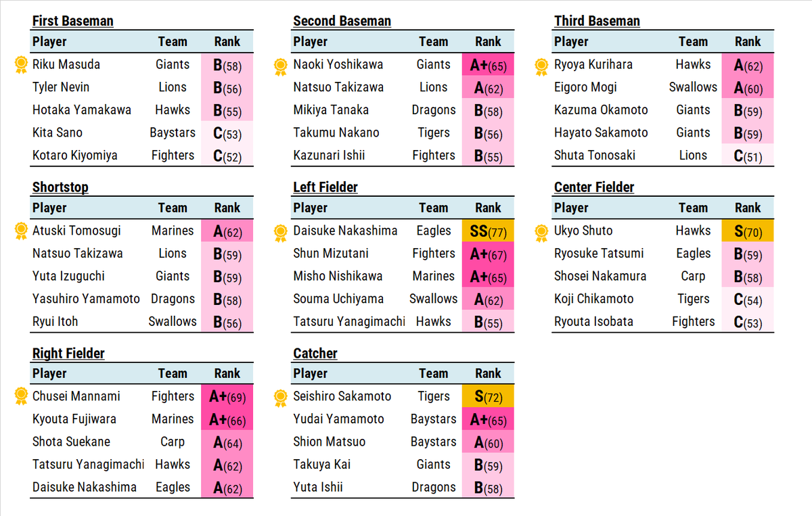The height and width of the screenshot is (516, 812).
Task: Click the Rank column header in Third Baseman
Action: [748, 41]
